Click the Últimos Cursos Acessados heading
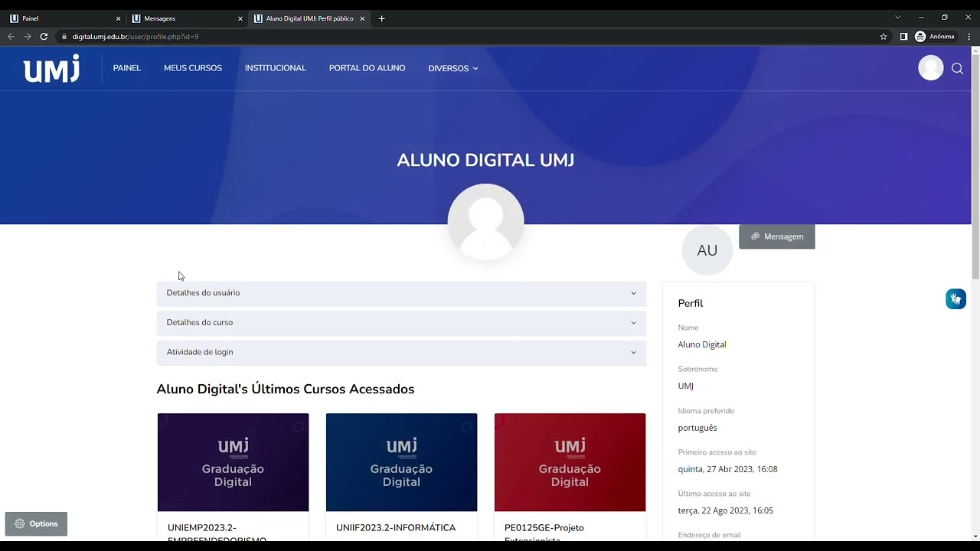980x551 pixels. click(286, 389)
